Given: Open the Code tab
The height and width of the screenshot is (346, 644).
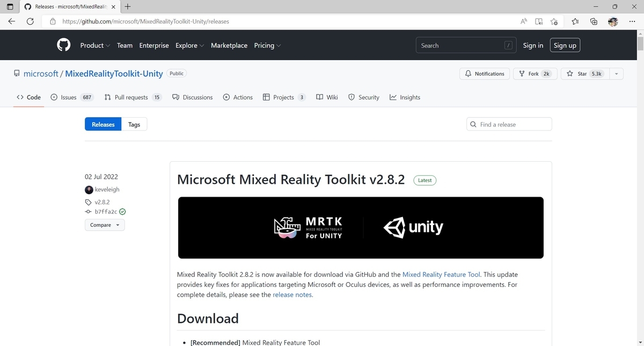Looking at the screenshot, I should coord(28,97).
